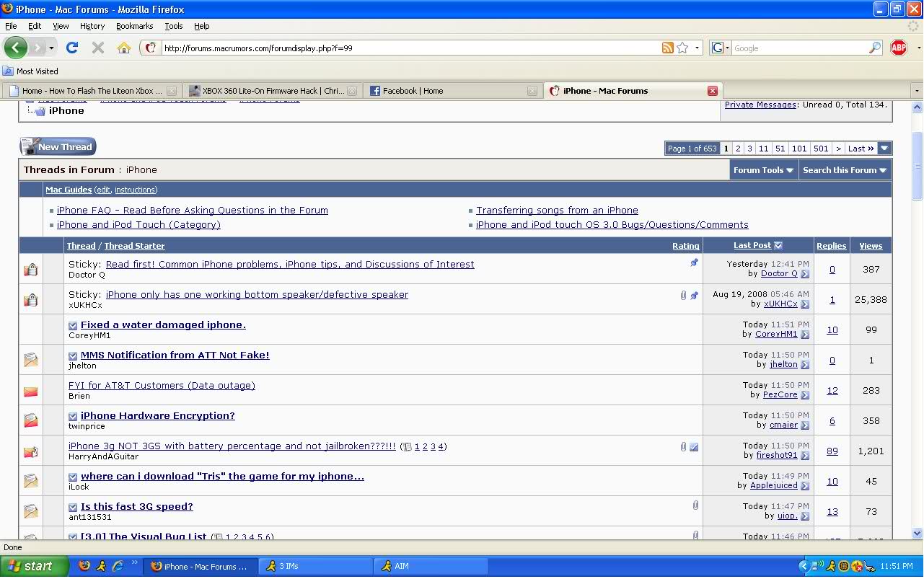Open the Most Visited bookmarks icon
Screen dimensions: 924x579
tap(8, 71)
